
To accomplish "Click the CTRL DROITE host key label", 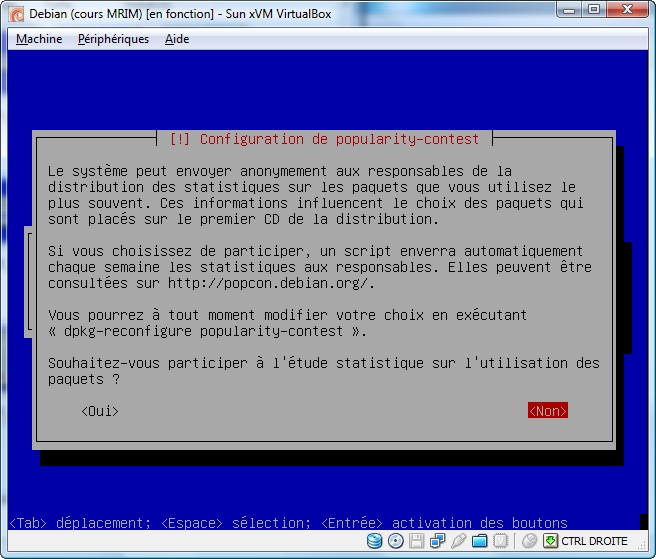I will [594, 541].
